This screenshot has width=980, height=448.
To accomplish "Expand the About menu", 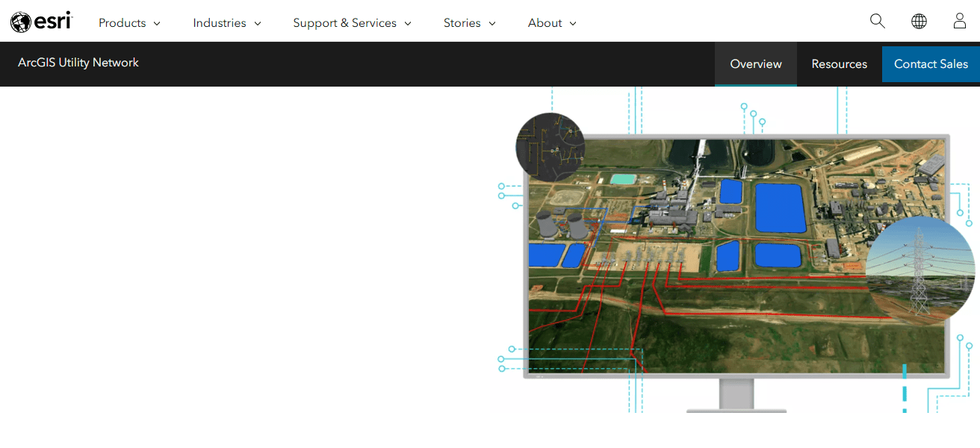I will [552, 23].
